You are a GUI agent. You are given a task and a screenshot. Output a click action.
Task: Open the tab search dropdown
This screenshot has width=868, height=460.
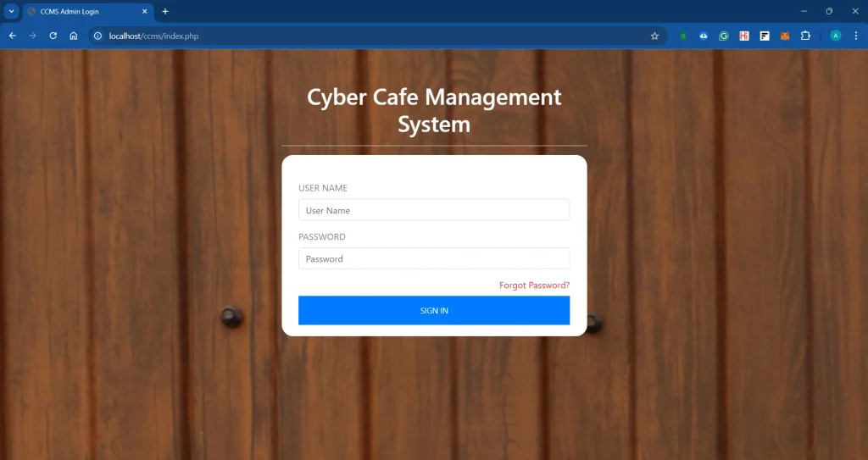tap(11, 11)
